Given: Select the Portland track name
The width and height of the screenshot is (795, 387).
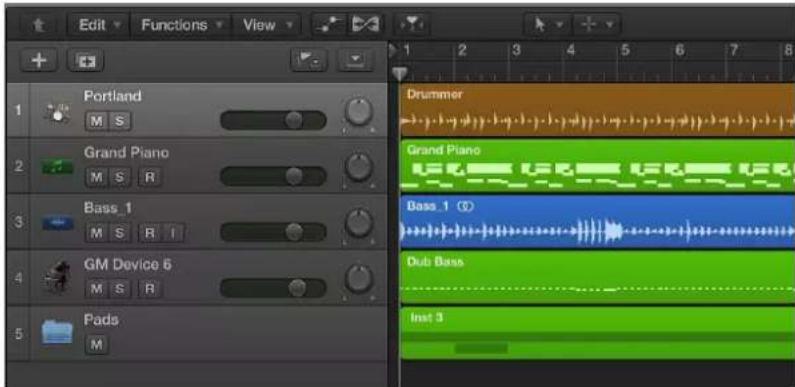Looking at the screenshot, I should 113,96.
